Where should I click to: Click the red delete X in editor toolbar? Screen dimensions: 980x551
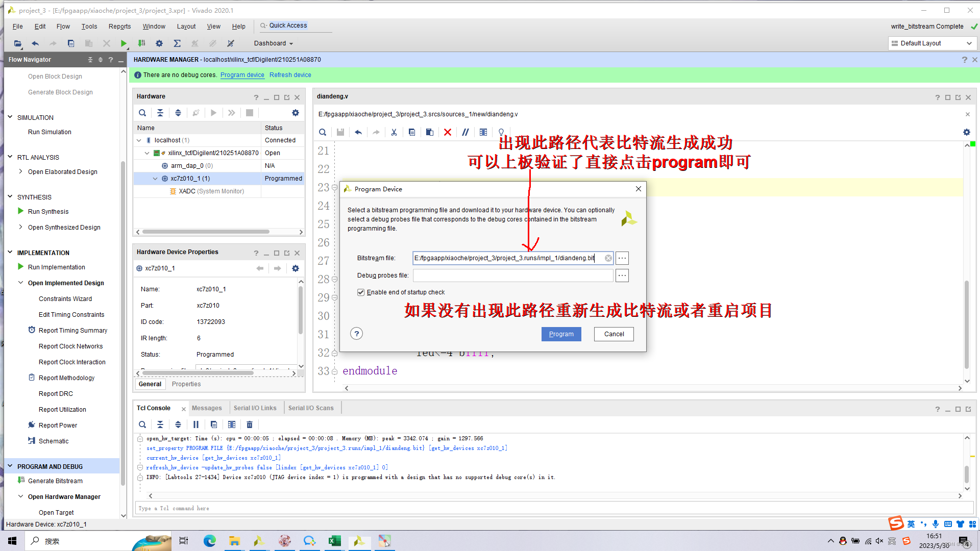[448, 132]
